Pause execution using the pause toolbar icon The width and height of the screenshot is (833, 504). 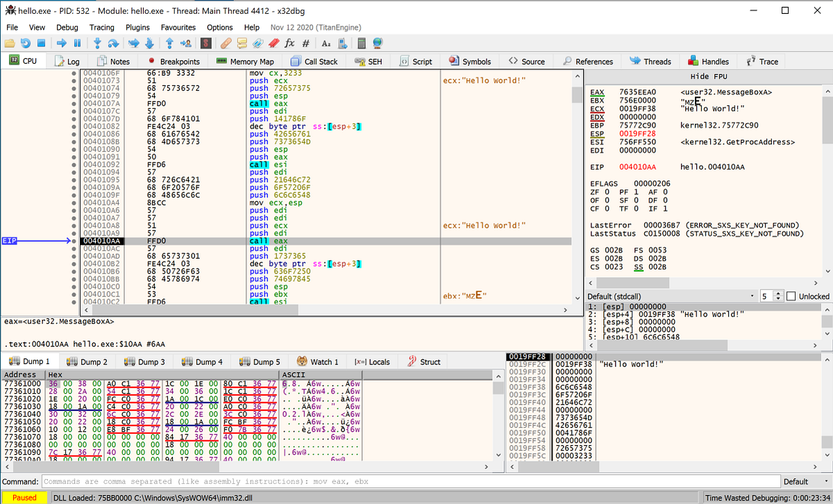pos(77,43)
